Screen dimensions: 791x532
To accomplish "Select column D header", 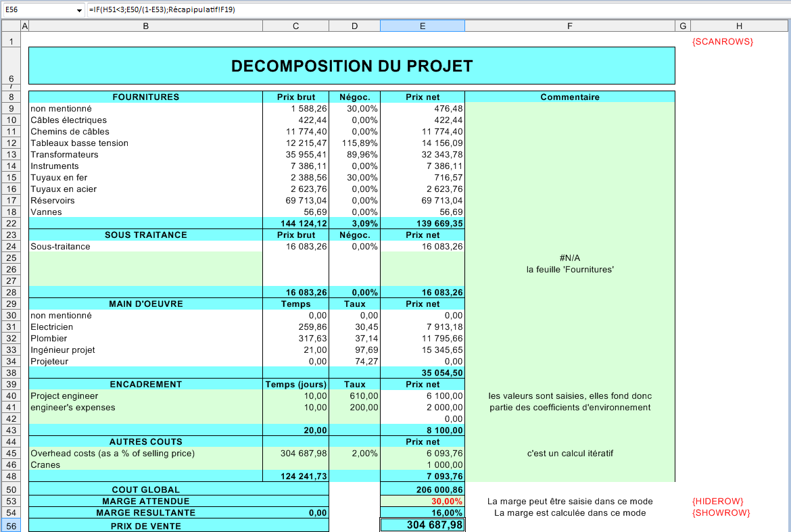I will pos(355,26).
